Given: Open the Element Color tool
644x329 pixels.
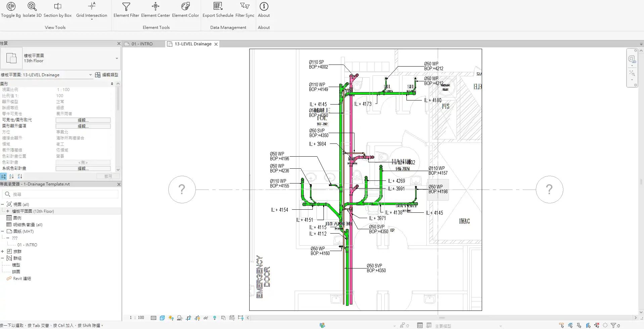Looking at the screenshot, I should pyautogui.click(x=185, y=10).
